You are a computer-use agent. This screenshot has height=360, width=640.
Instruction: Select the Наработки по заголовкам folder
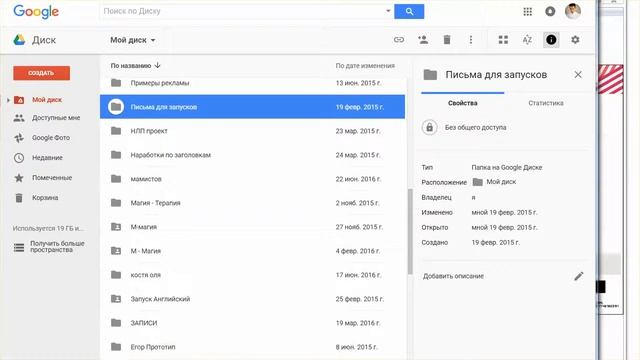click(x=252, y=155)
